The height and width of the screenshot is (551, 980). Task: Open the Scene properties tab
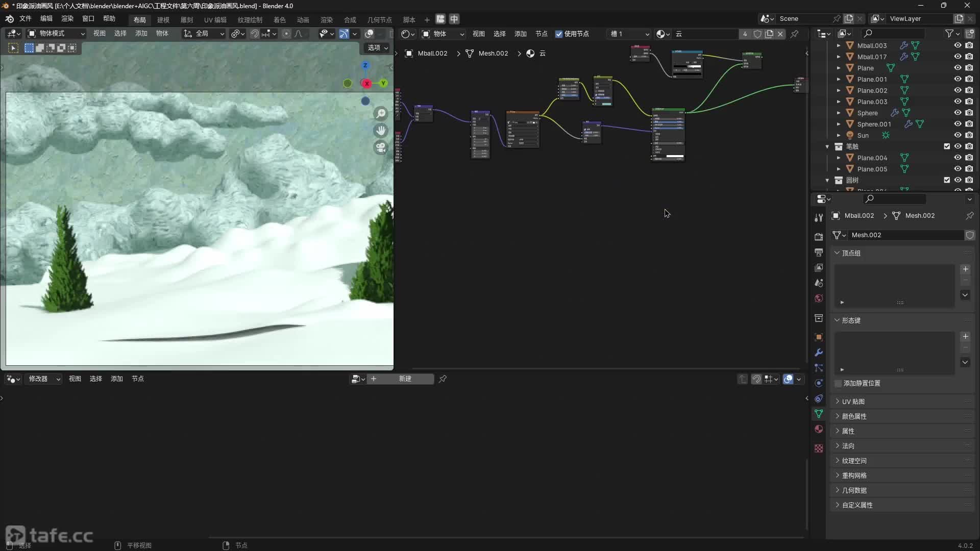819,283
